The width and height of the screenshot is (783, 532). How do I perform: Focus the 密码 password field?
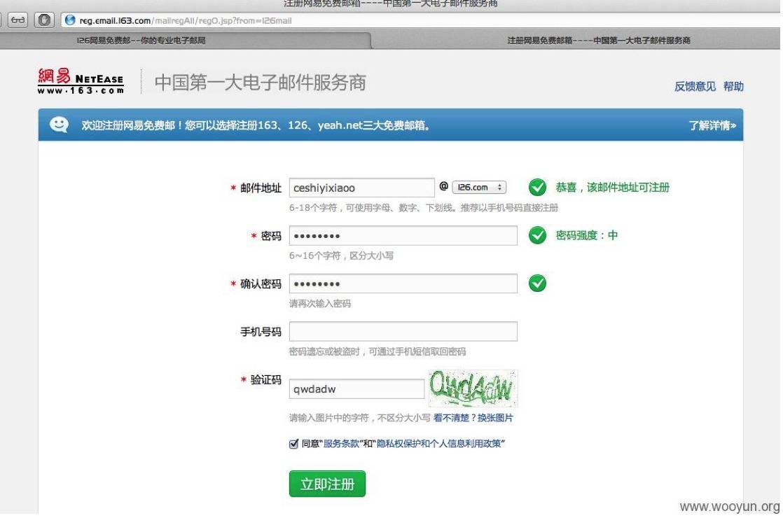[x=403, y=236]
